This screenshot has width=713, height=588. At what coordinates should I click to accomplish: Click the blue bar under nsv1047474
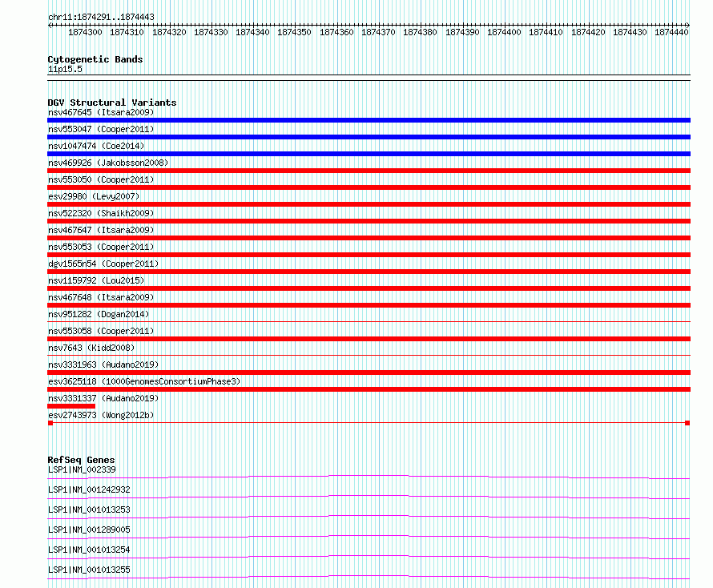click(x=369, y=154)
